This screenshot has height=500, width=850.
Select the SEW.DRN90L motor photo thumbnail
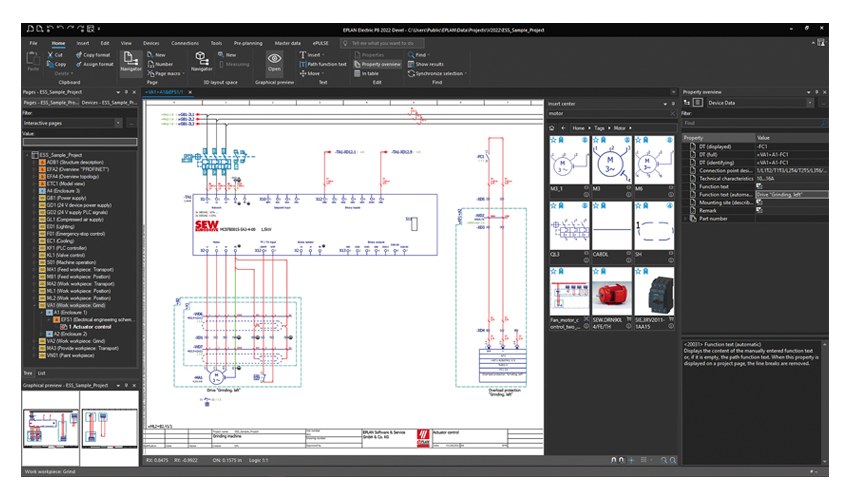(x=612, y=291)
